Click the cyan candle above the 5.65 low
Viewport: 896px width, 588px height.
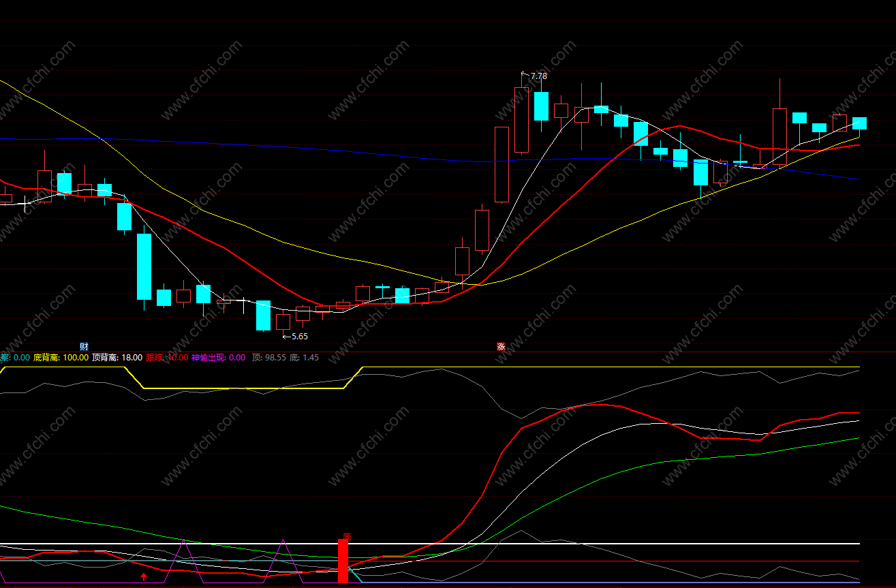[263, 315]
